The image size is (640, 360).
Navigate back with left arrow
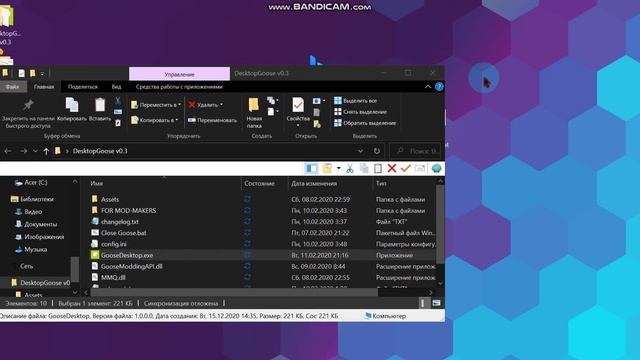[x=8, y=151]
